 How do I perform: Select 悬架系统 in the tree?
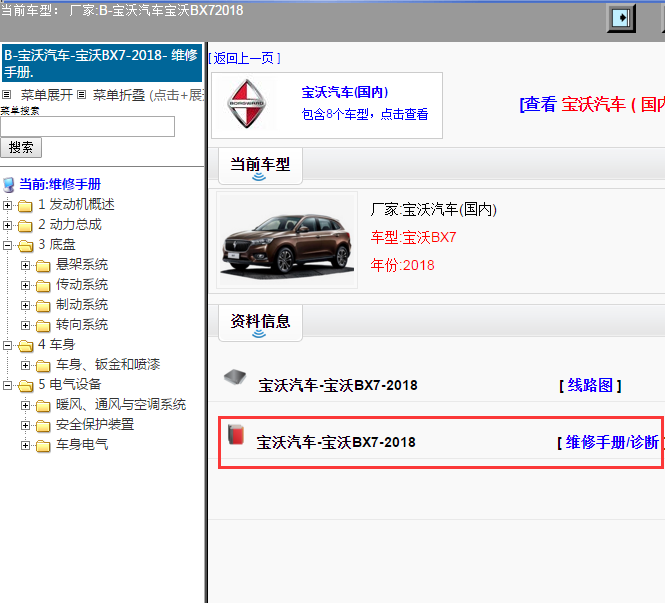coord(82,265)
